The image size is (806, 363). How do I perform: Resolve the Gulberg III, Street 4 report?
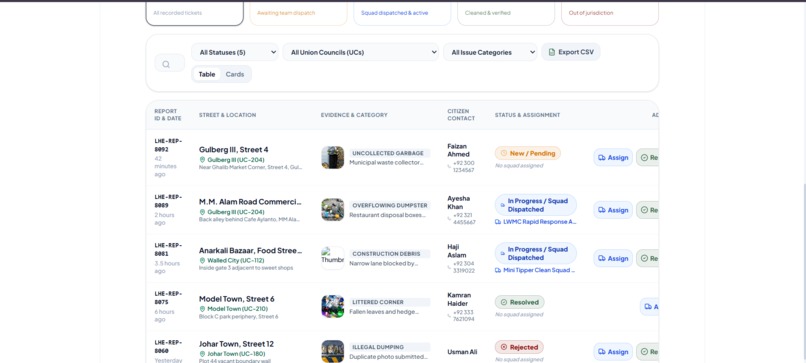(x=648, y=157)
